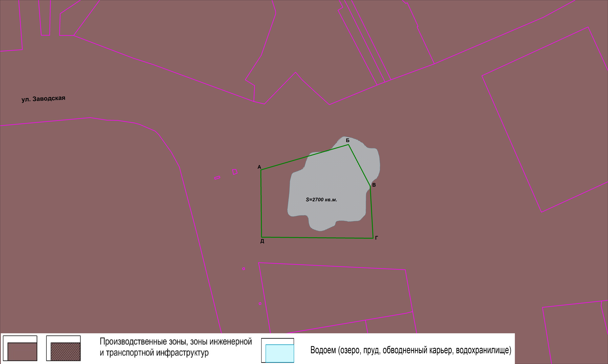Image resolution: width=608 pixels, height=364 pixels.
Task: Click the small magenta circle below point Д
Action: tap(244, 269)
